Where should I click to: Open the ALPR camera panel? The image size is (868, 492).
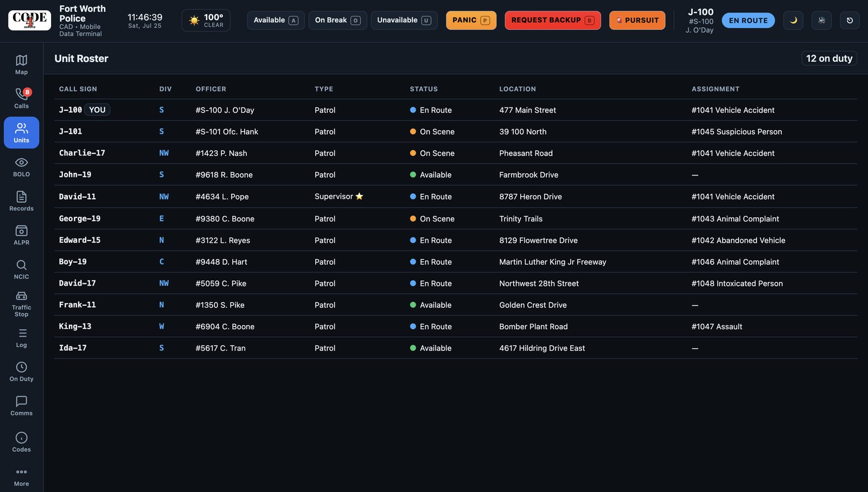[x=21, y=235]
